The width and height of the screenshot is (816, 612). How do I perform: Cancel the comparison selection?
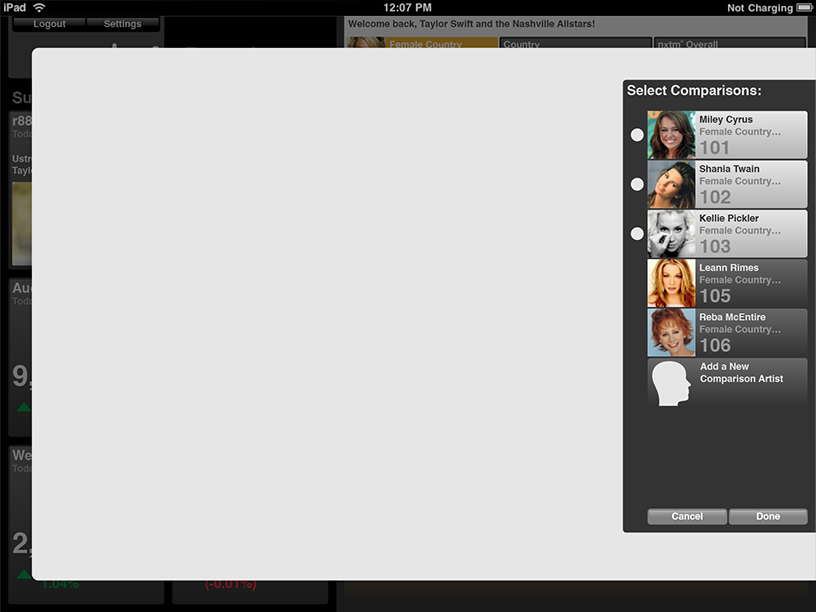(687, 516)
